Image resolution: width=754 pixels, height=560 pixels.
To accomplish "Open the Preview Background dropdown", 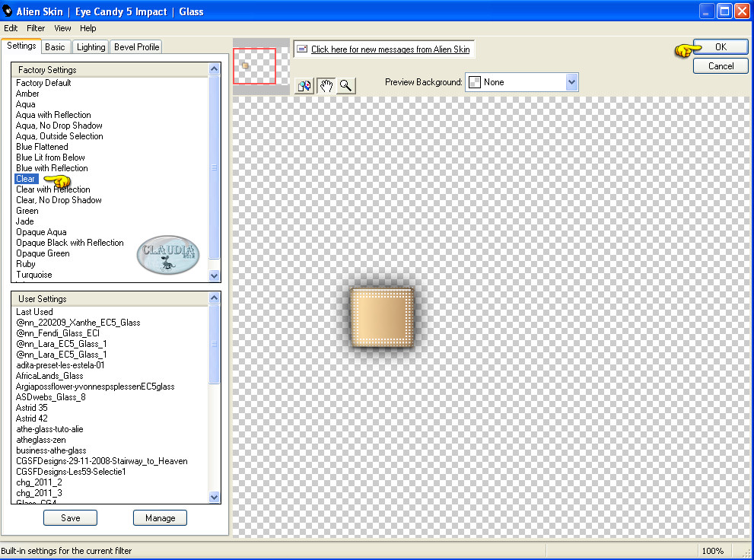I will click(522, 82).
